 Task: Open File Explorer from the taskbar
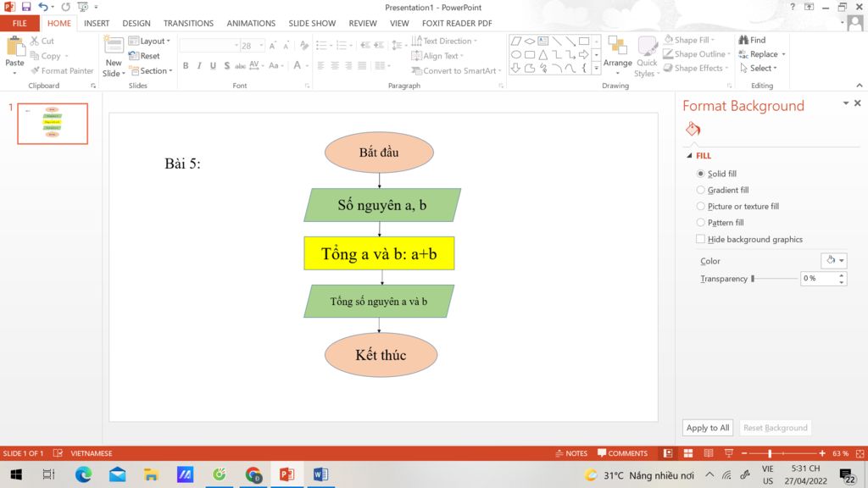[x=151, y=474]
